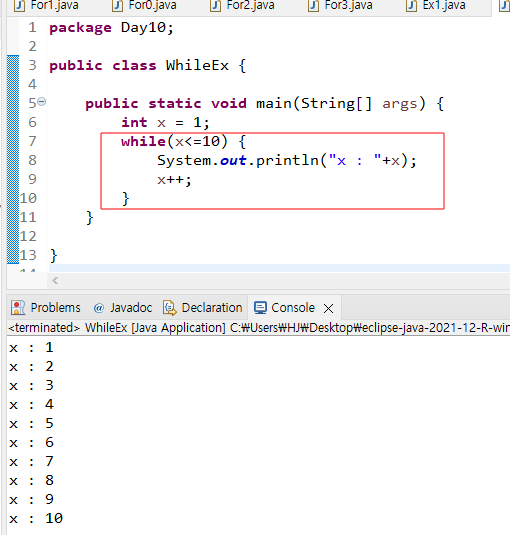Image resolution: width=510 pixels, height=535 pixels.
Task: Click the editor horizontal scroll left arrow
Action: [x=55, y=281]
